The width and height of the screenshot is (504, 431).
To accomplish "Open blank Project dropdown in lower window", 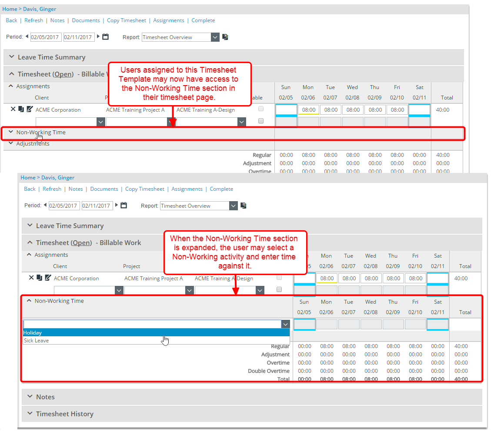I will coord(190,291).
